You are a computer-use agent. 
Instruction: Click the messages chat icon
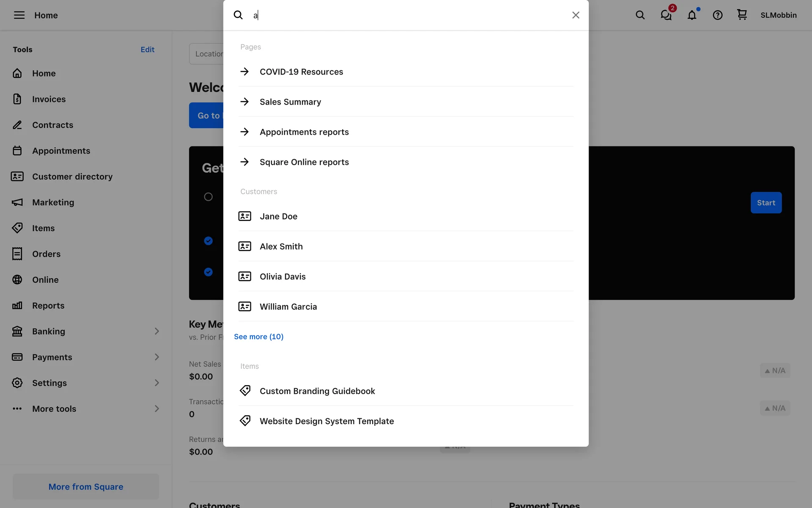[x=666, y=15]
